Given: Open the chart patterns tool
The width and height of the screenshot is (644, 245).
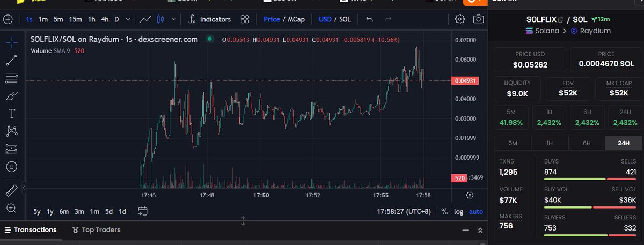Looking at the screenshot, I should (x=11, y=131).
